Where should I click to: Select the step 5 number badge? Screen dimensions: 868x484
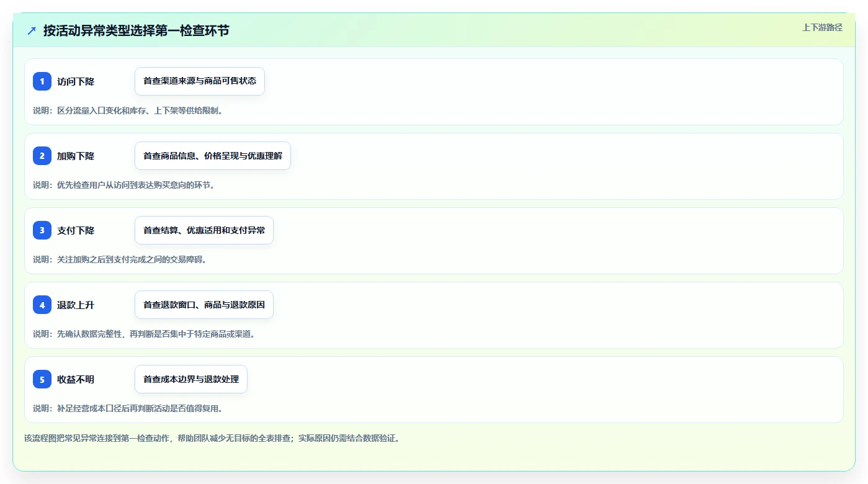pyautogui.click(x=42, y=379)
